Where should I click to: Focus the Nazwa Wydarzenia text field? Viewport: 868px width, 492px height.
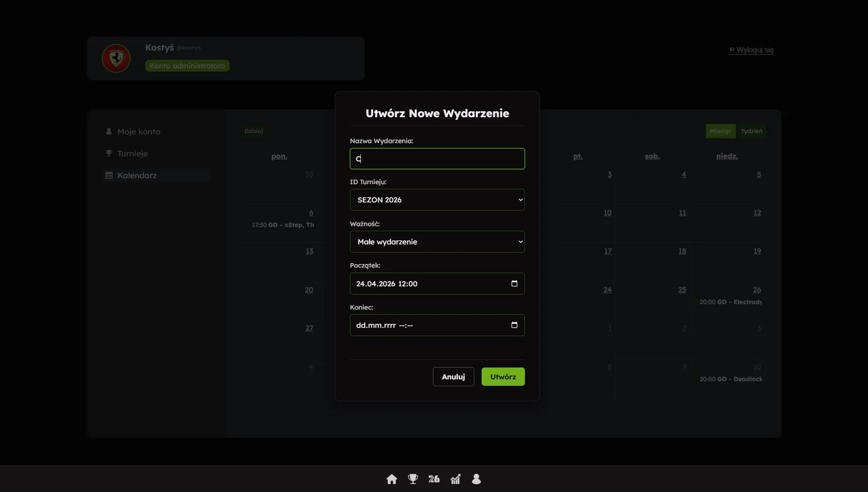(x=437, y=159)
